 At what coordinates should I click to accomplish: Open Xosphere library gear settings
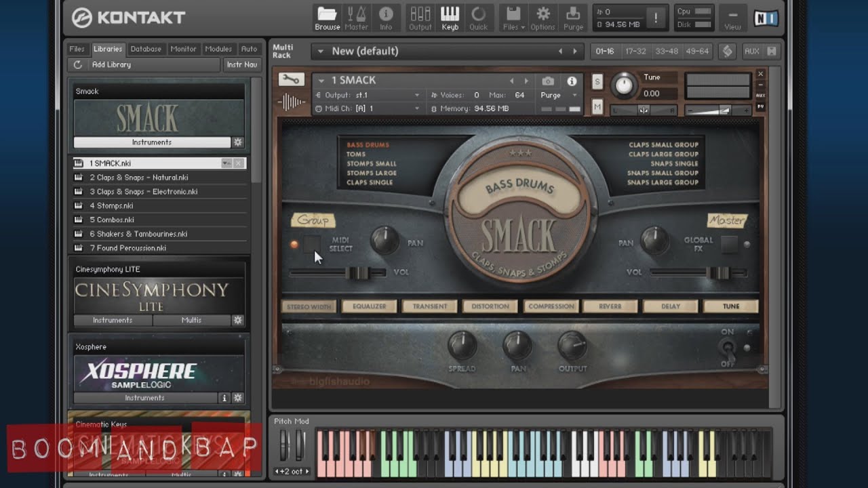(x=238, y=398)
